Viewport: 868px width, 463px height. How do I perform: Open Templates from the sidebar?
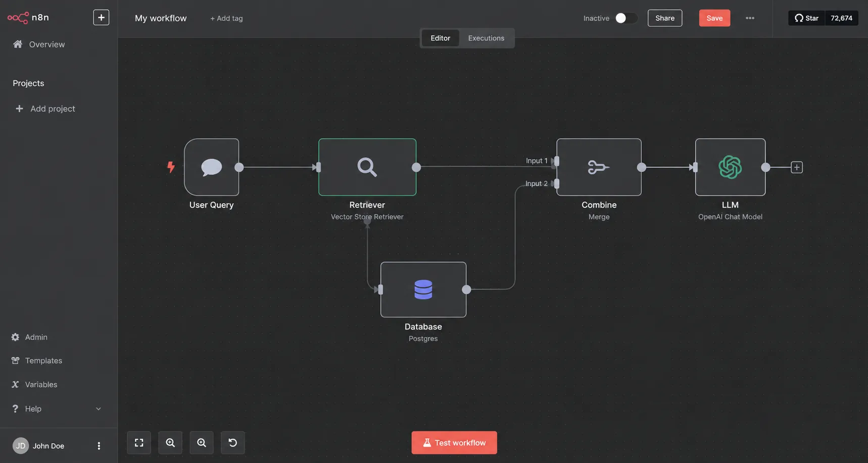tap(37, 360)
